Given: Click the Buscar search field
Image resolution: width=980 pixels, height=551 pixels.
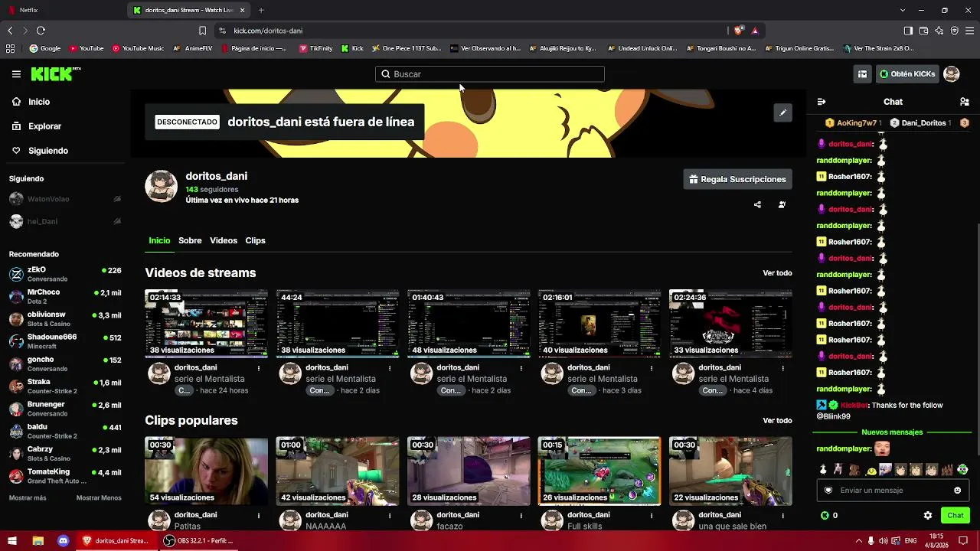Looking at the screenshot, I should 490,74.
